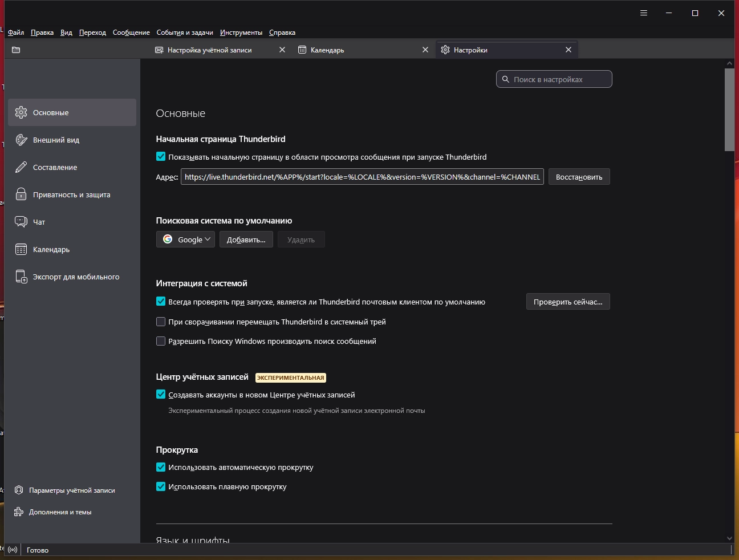Click the folder icon left of tabs

coord(16,50)
